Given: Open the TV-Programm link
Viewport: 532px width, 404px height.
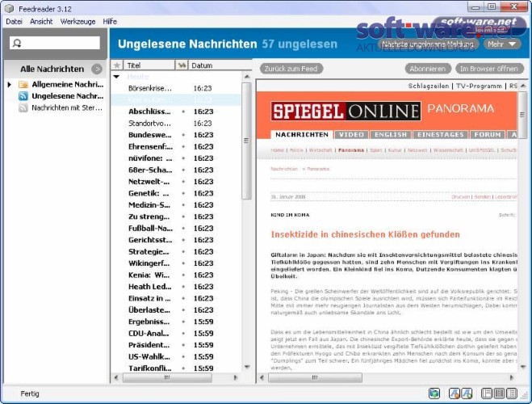Looking at the screenshot, I should coord(479,86).
